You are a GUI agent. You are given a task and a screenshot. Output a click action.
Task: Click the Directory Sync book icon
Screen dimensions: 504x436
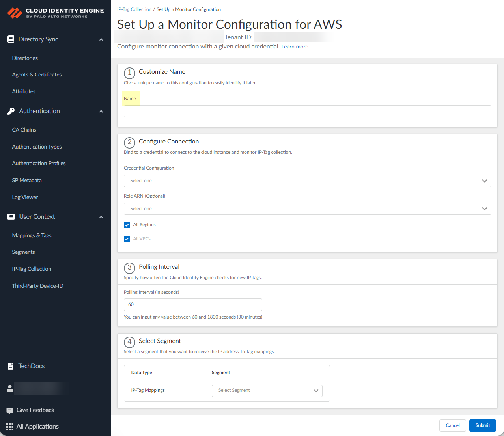[x=11, y=39]
